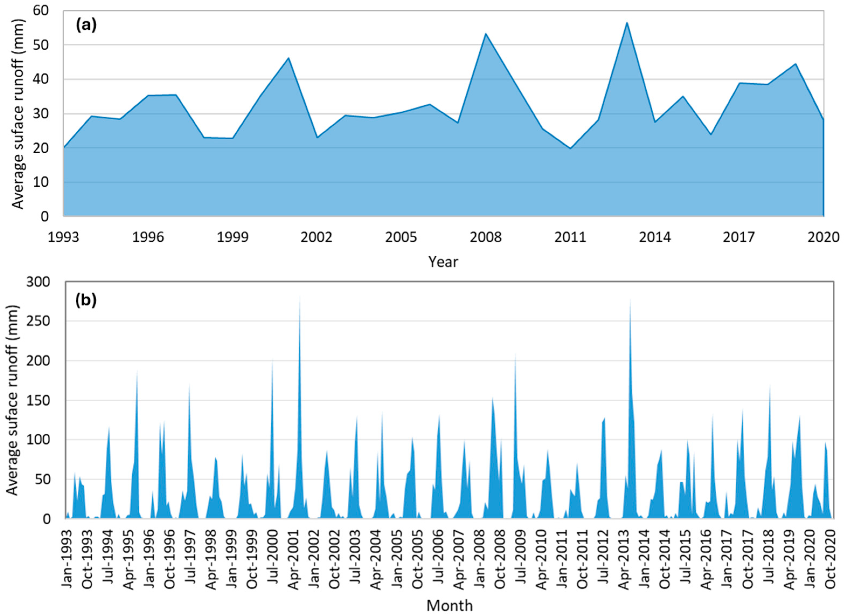Click the 'Month' axis title
844x616 pixels.
[449, 605]
